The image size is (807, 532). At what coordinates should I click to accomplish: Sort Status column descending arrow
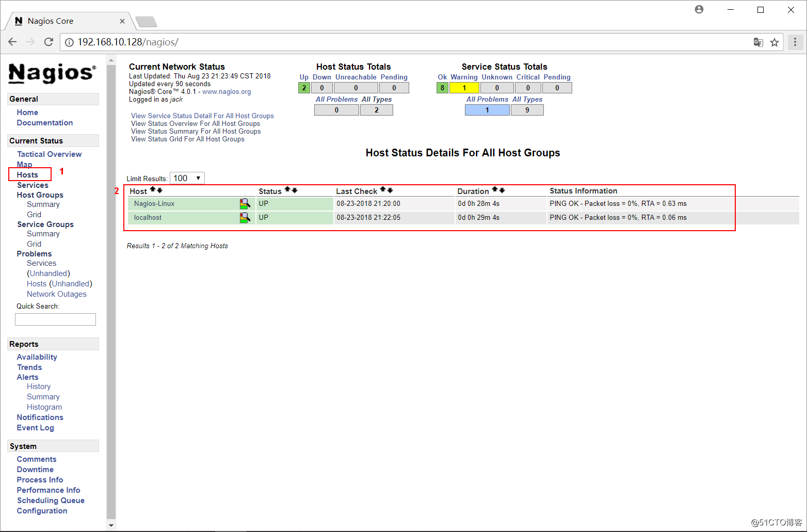295,190
